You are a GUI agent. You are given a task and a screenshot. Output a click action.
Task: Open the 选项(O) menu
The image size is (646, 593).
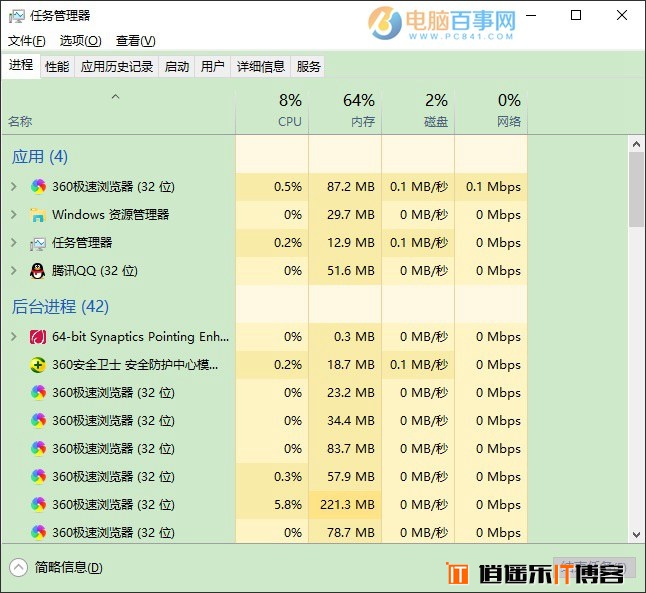(x=81, y=41)
